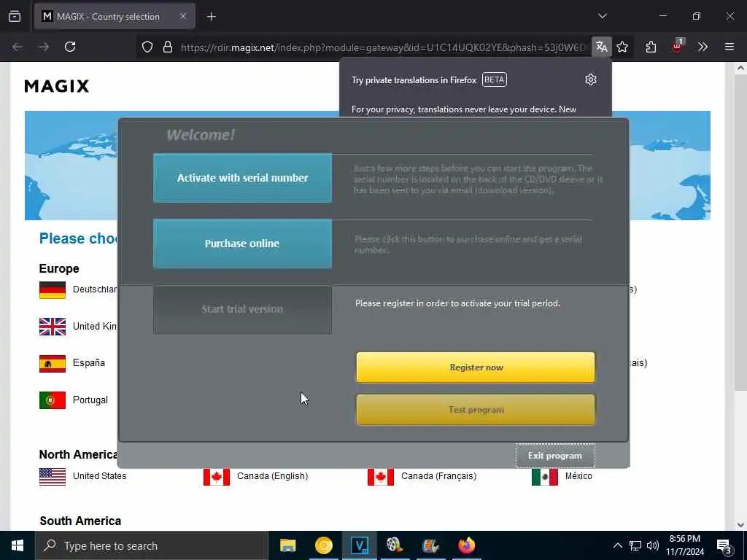The image size is (747, 560).
Task: Select the Deutschland flag icon
Action: (53, 290)
